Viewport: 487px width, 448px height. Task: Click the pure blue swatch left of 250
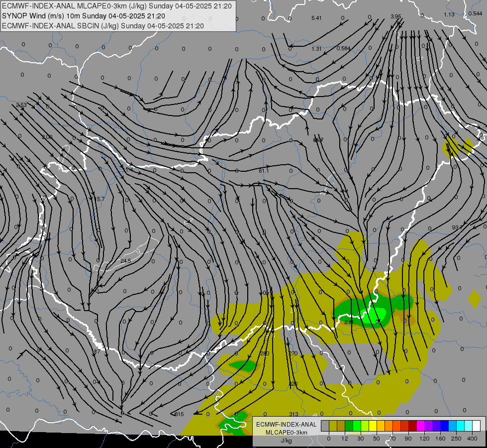point(444,426)
